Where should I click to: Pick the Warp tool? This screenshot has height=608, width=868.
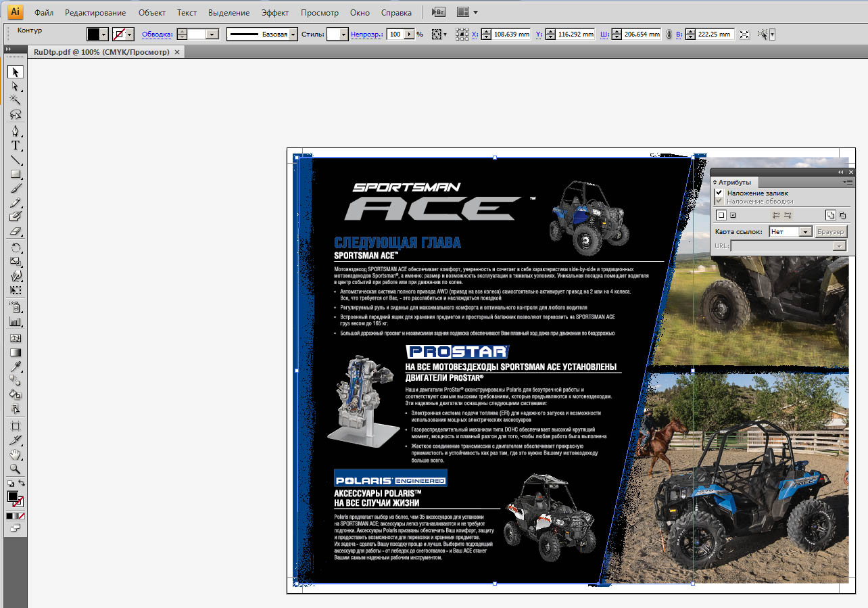[16, 276]
